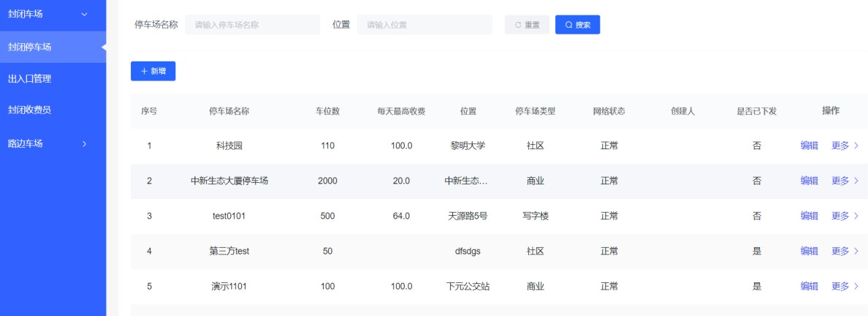868x316 pixels.
Task: Show 更多 options for 第三方test
Action: 845,251
